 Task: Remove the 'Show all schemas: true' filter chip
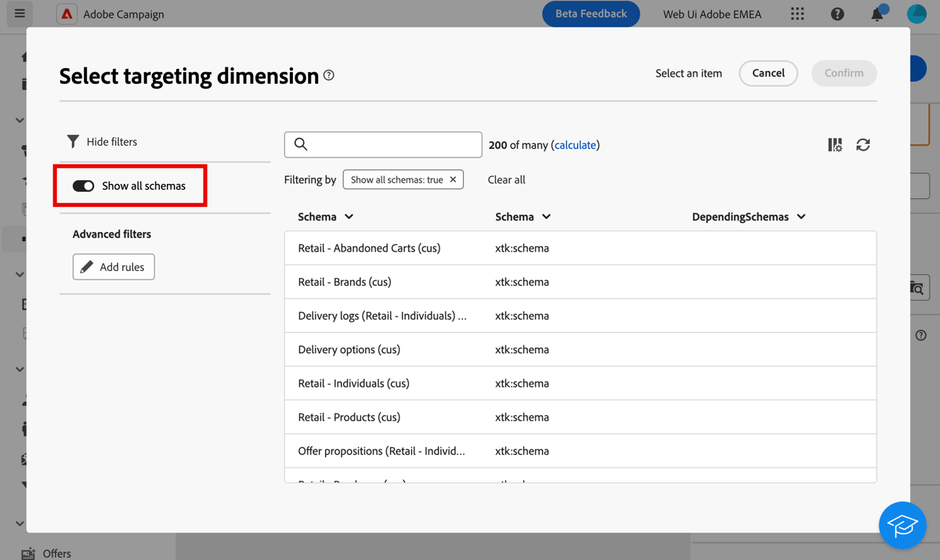453,179
